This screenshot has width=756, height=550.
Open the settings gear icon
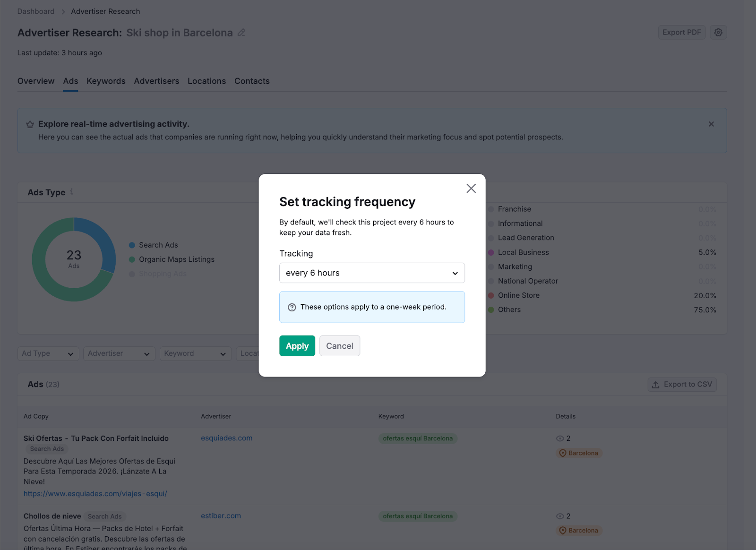[718, 32]
